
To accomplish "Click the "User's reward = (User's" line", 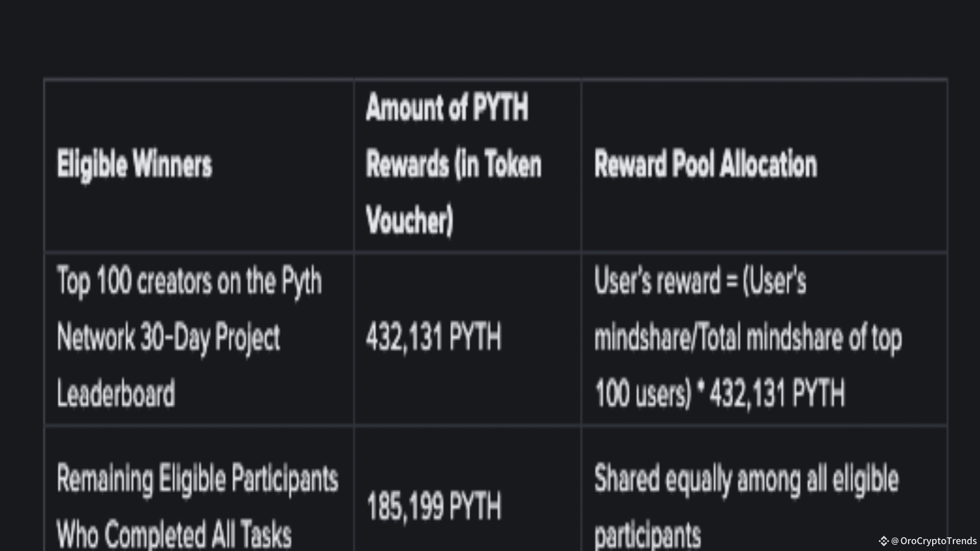I will point(700,281).
